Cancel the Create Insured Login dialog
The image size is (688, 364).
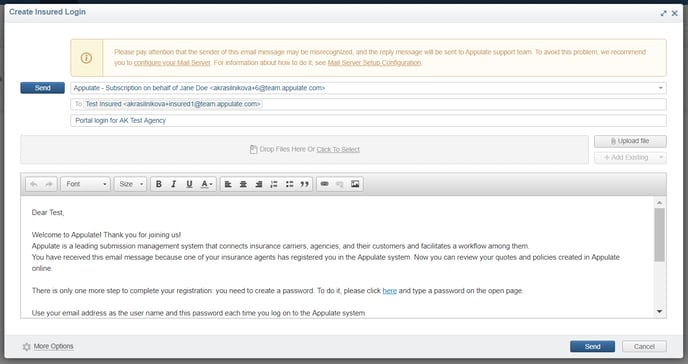point(644,346)
